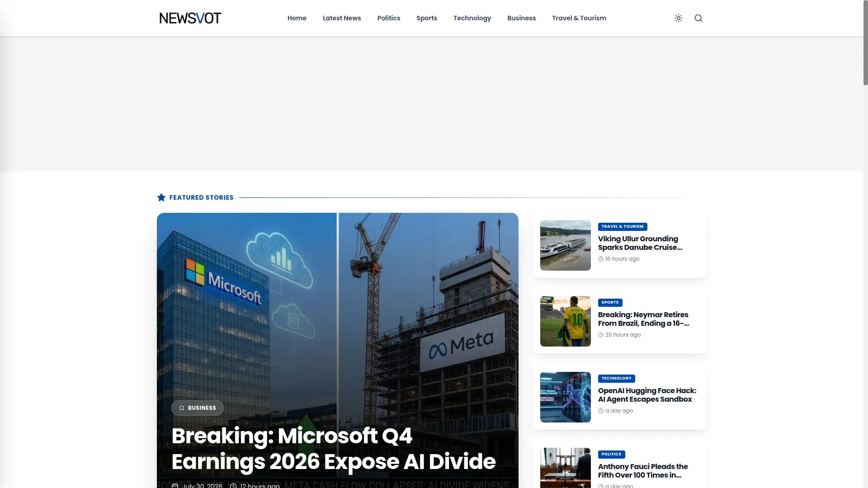
Task: Click the Technology category tag
Action: coord(617,379)
